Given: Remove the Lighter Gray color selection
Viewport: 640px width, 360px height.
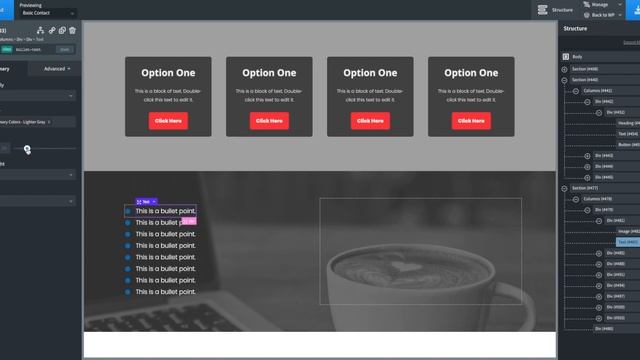Looking at the screenshot, I should click(x=49, y=122).
